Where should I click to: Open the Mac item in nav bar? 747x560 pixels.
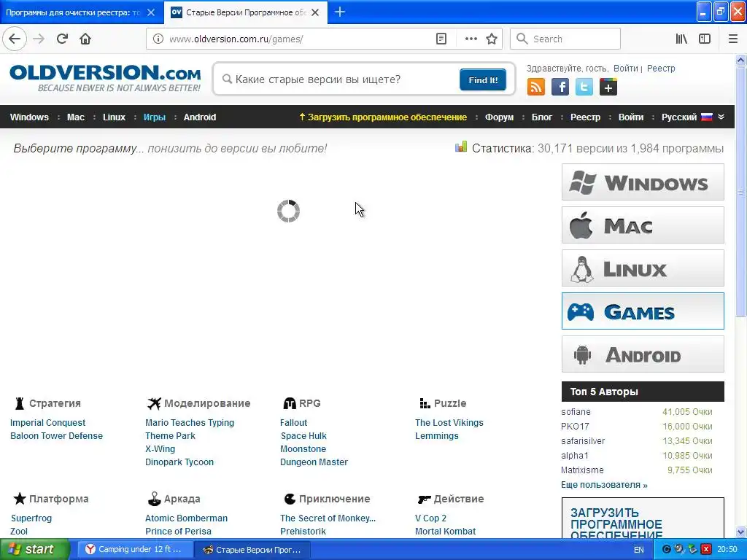tap(75, 117)
